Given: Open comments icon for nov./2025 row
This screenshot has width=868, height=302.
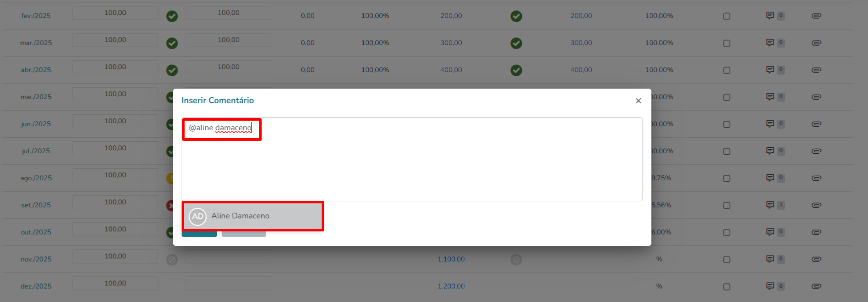Looking at the screenshot, I should (770, 259).
